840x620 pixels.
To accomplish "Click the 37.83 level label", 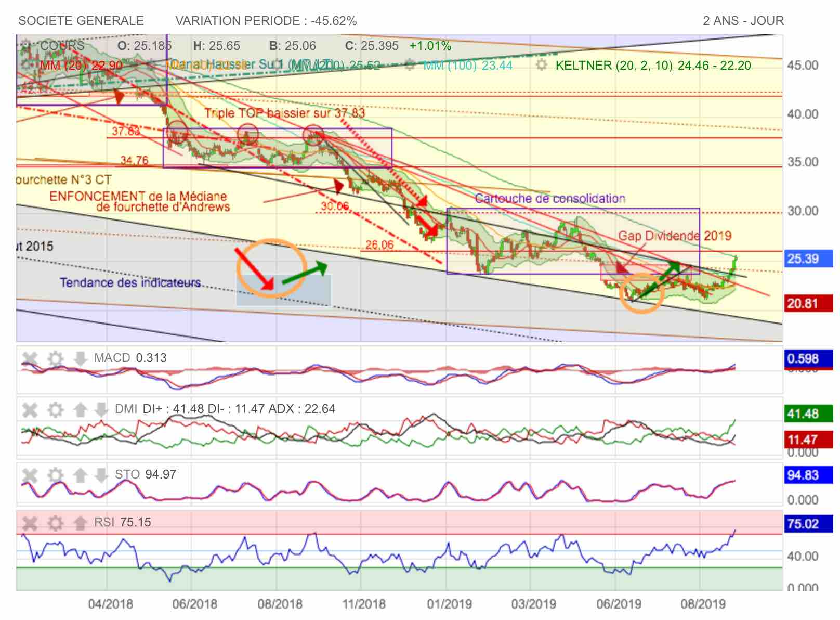I will point(126,131).
